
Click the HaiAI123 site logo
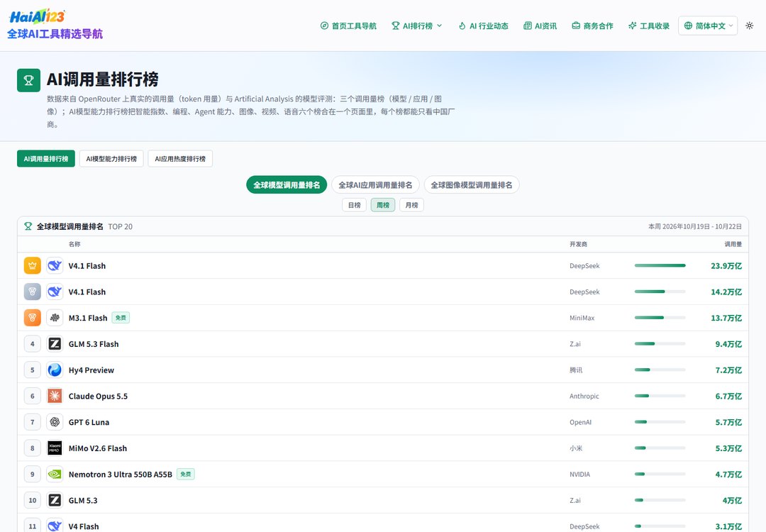(x=37, y=16)
